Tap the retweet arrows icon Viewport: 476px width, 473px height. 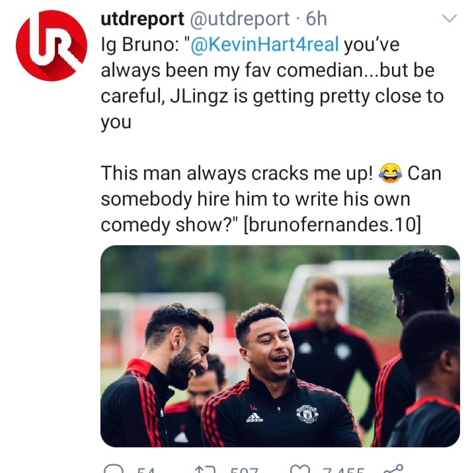coord(205,469)
